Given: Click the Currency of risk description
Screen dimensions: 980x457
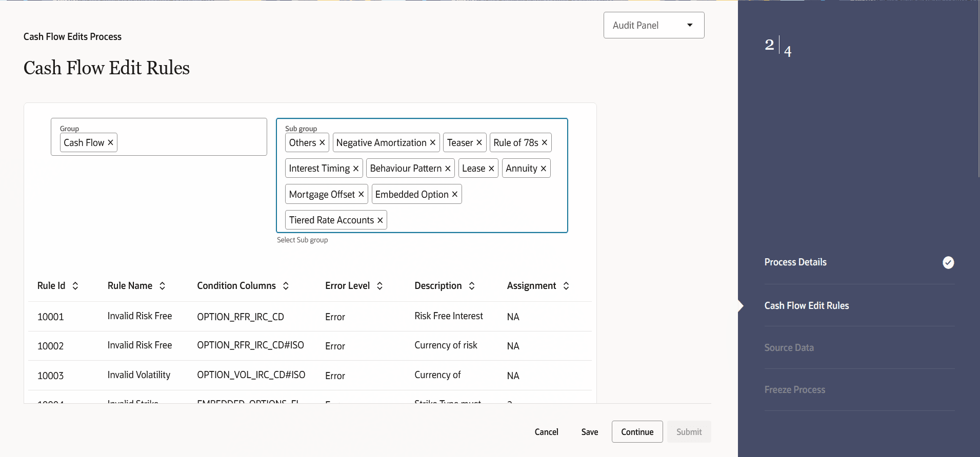Looking at the screenshot, I should click(x=446, y=345).
